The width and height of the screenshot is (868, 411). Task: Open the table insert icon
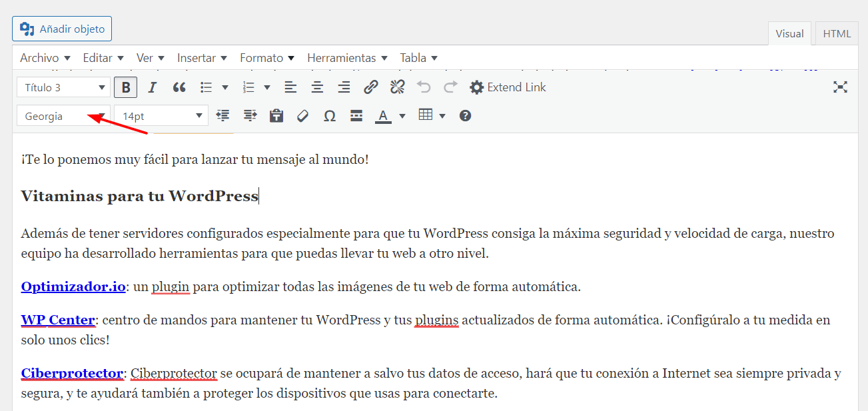pyautogui.click(x=426, y=115)
